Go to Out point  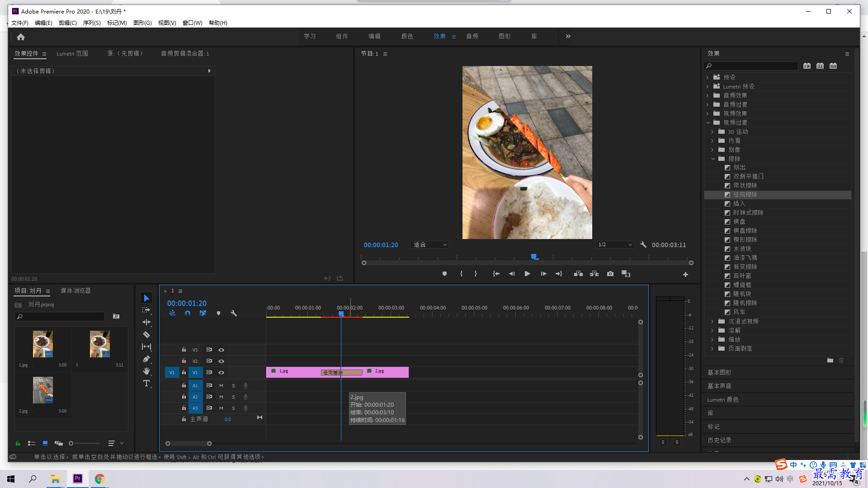pos(559,274)
